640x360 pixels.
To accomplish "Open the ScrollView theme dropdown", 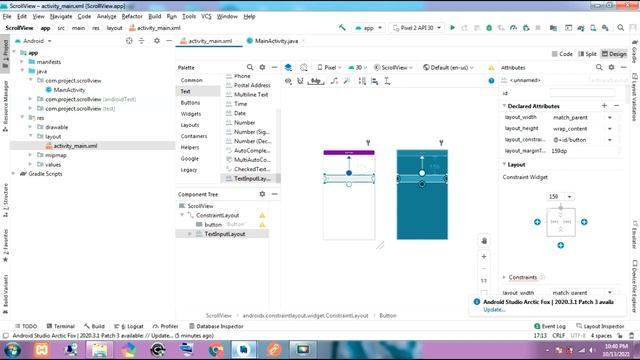I will (x=393, y=67).
